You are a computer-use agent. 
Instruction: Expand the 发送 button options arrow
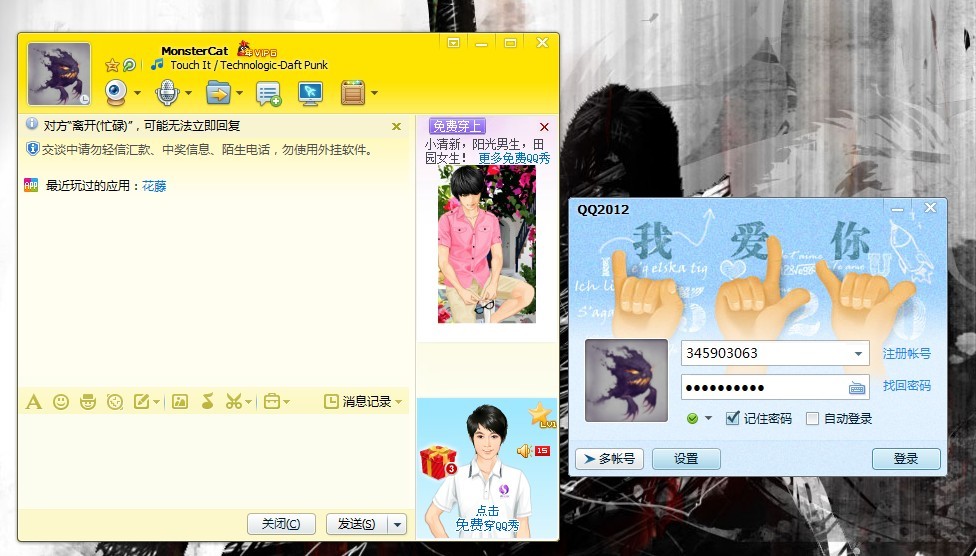[x=398, y=524]
